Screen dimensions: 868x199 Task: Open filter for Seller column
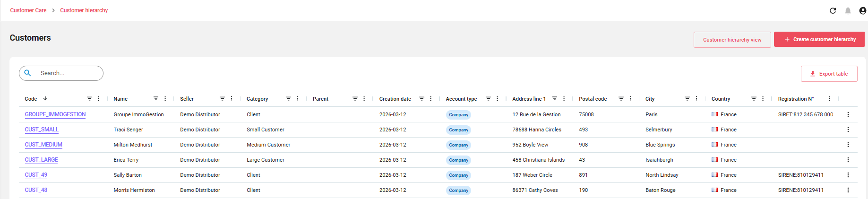pos(222,98)
